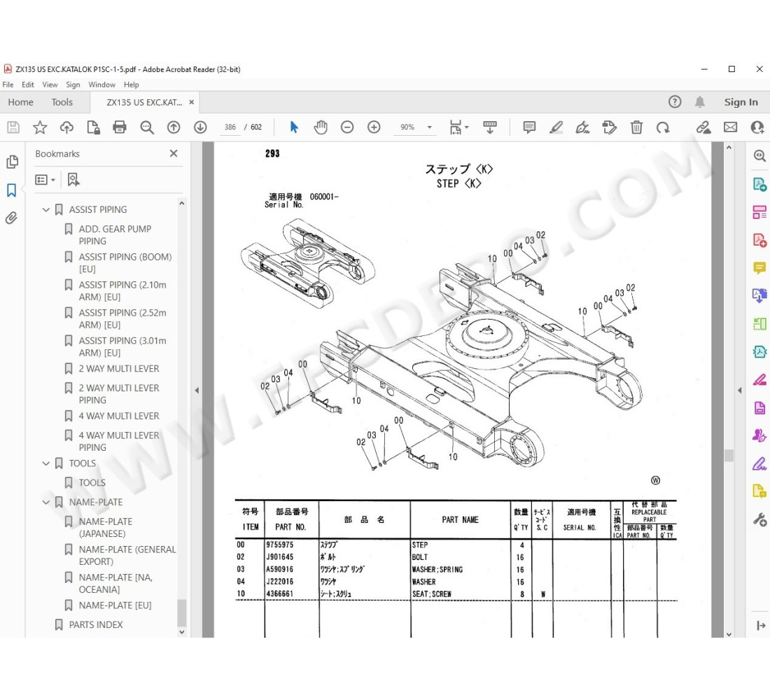Collapse the NAME-PLATE bookmark group
Viewport: 770px width, 700px height.
coord(46,502)
